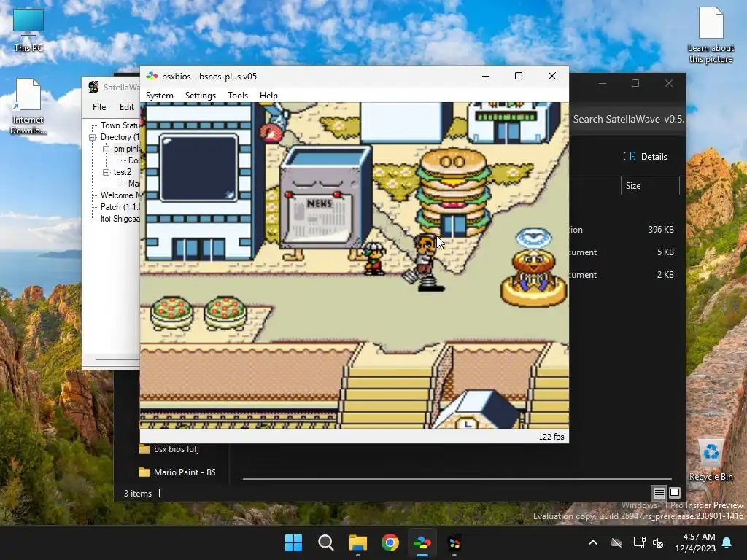The height and width of the screenshot is (560, 747).
Task: Click the SatellaWave tree horizontal scrollbar
Action: pos(117,359)
